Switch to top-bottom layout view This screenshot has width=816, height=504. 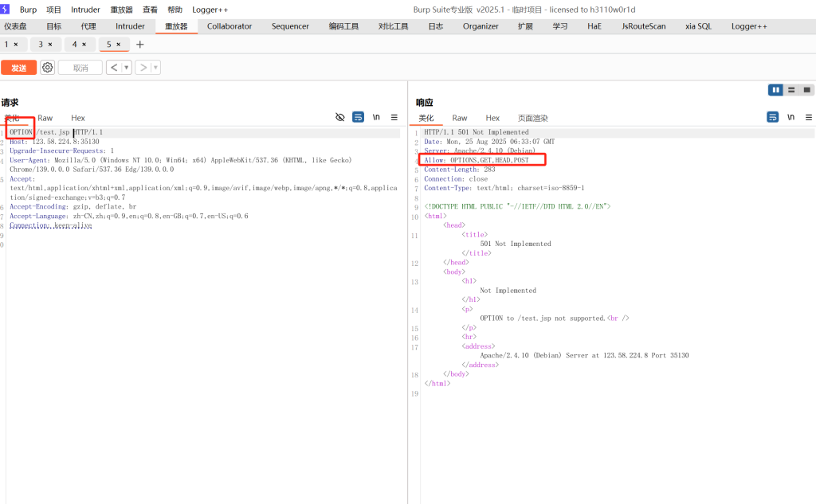(x=791, y=90)
